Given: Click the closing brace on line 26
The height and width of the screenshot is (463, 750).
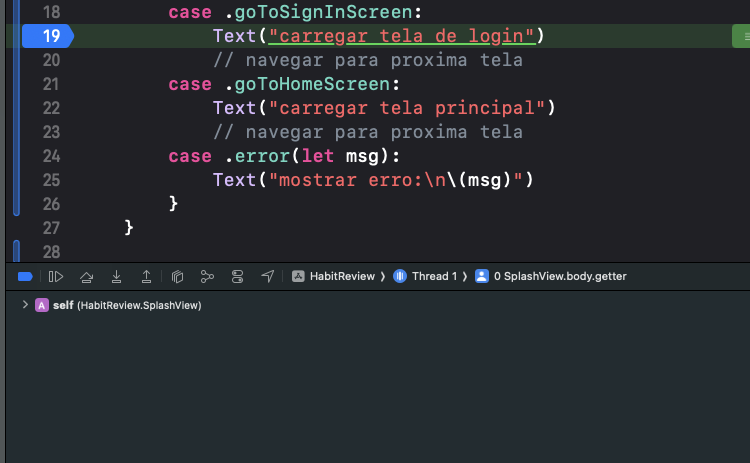Looking at the screenshot, I should 173,204.
